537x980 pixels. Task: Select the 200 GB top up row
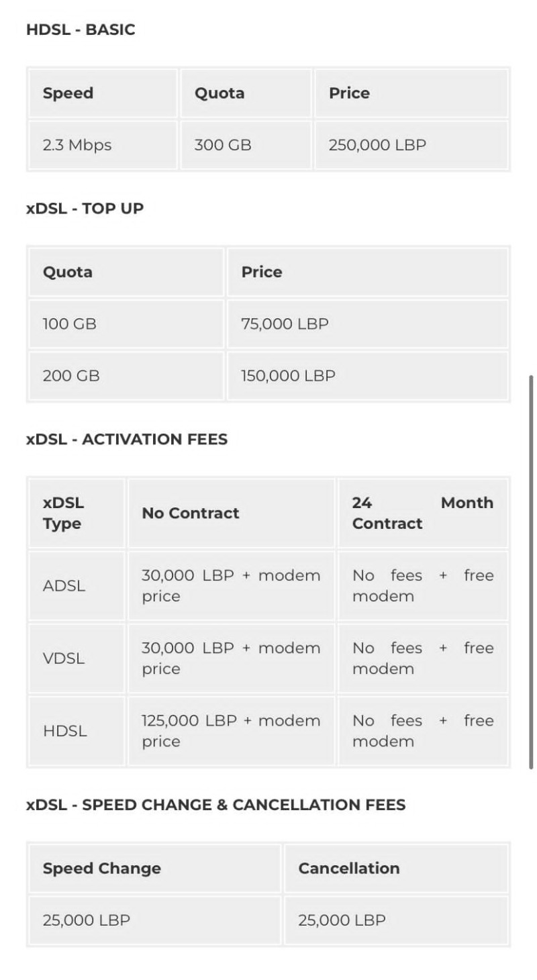[x=268, y=375]
